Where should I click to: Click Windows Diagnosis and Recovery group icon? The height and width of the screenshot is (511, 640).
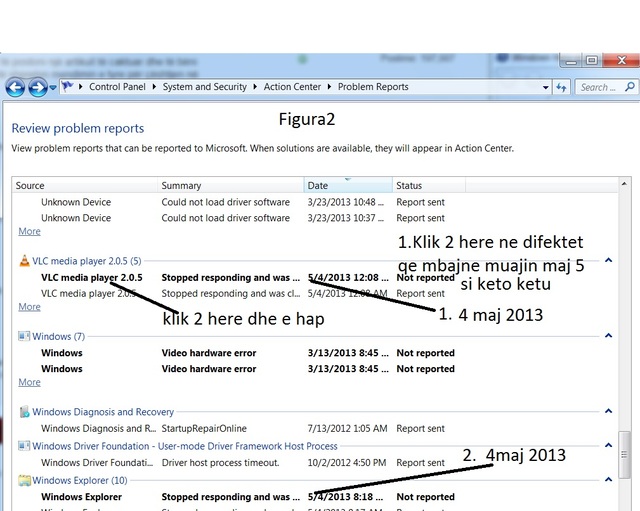(24, 411)
